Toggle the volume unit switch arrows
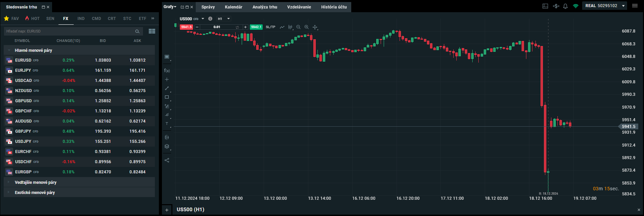The image size is (644, 216). coord(237,27)
